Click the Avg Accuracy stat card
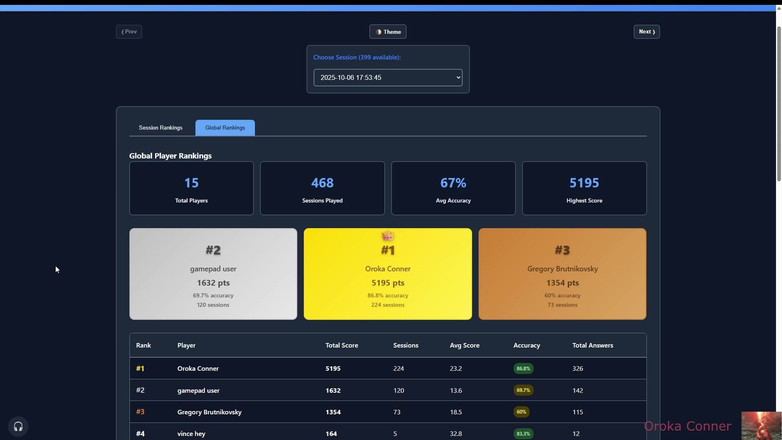This screenshot has width=782, height=440. click(x=453, y=188)
